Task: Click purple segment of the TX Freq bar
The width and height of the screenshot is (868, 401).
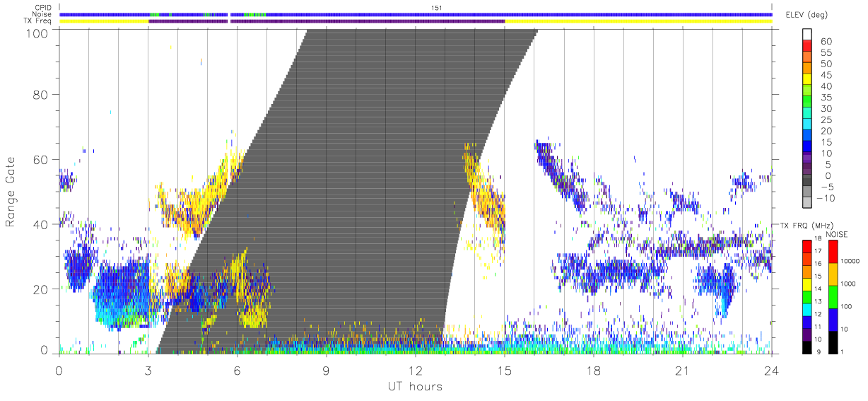Action: pos(327,21)
